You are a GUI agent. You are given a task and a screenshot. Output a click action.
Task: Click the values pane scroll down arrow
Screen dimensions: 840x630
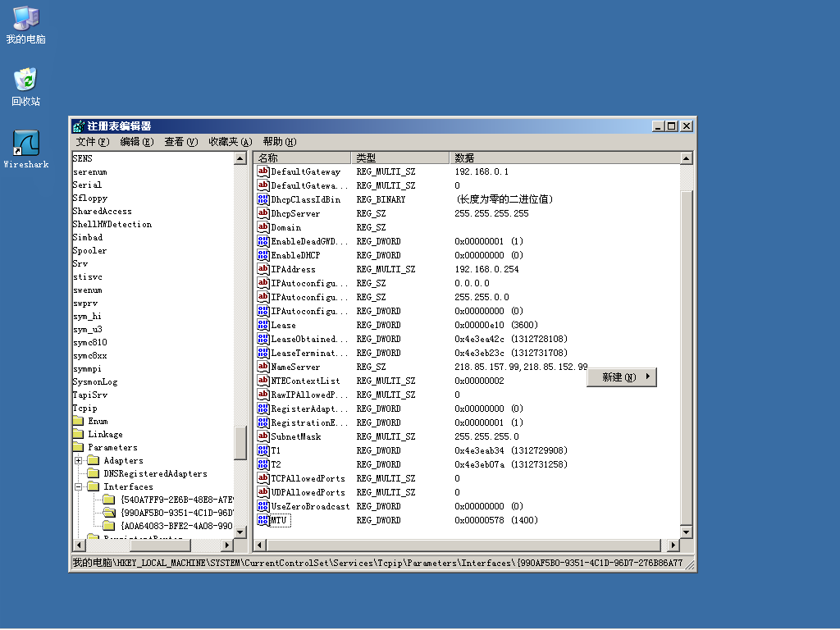coord(687,532)
